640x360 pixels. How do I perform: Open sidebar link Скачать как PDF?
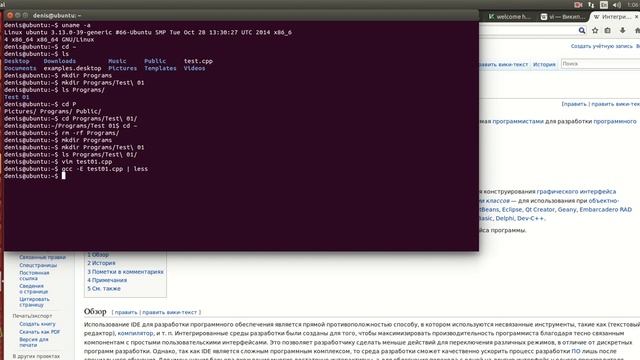click(x=40, y=332)
